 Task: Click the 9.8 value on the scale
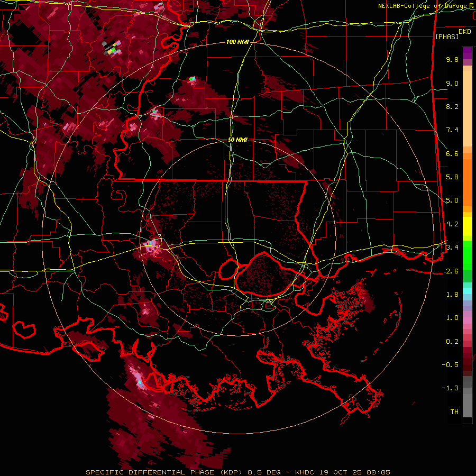452,59
